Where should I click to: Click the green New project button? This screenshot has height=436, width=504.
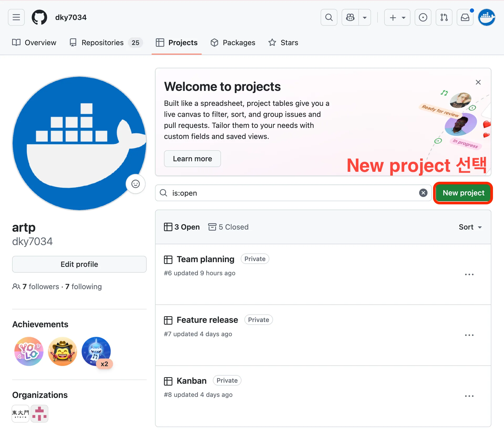(x=463, y=193)
